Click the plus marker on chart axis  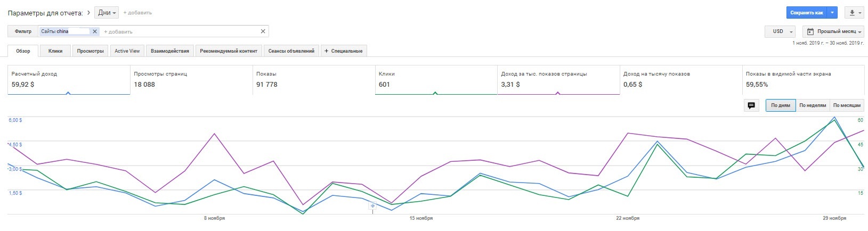(373, 206)
